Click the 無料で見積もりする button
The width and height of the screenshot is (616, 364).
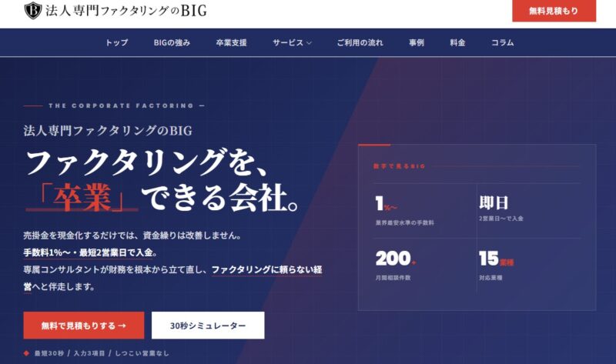pos(84,325)
